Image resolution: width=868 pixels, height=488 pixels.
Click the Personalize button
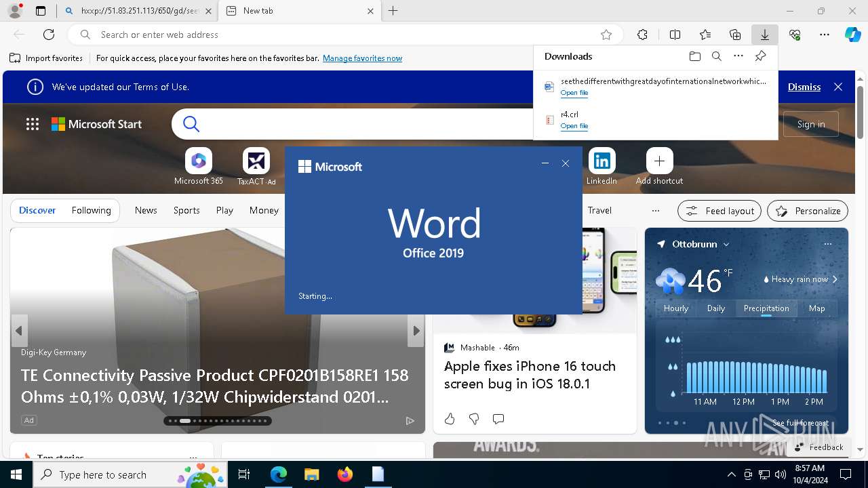pyautogui.click(x=808, y=211)
